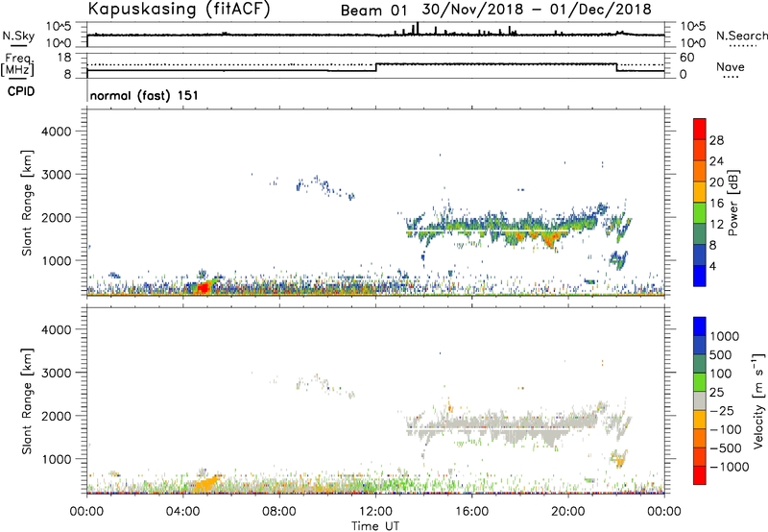The image size is (768, 532).
Task: Click the red bottom segment of Velocity colorbar
Action: tap(700, 475)
